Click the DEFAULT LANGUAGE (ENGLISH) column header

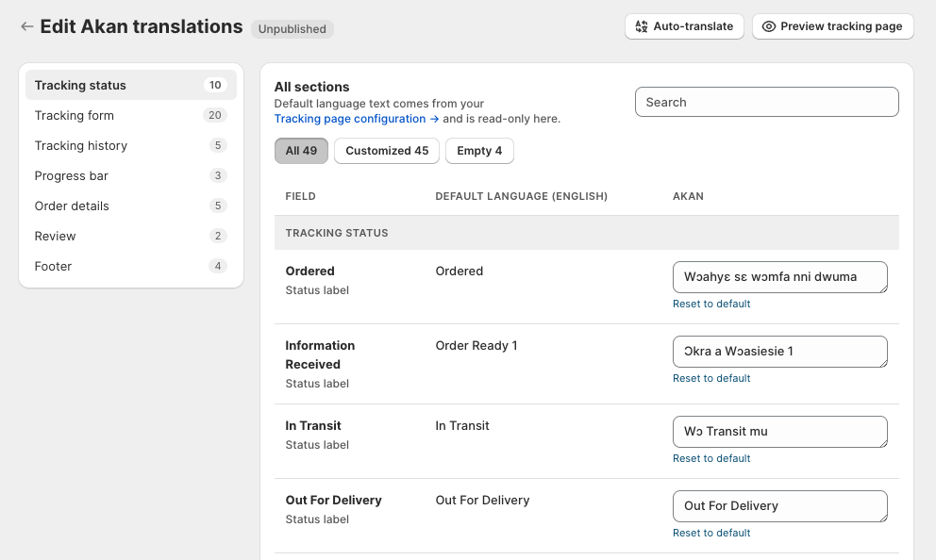[521, 196]
